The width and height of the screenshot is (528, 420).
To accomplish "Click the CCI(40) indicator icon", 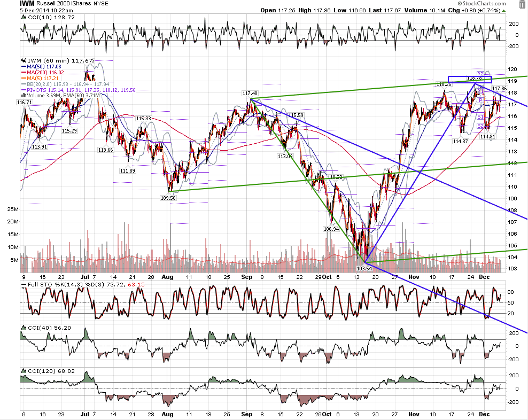I will pos(24,328).
